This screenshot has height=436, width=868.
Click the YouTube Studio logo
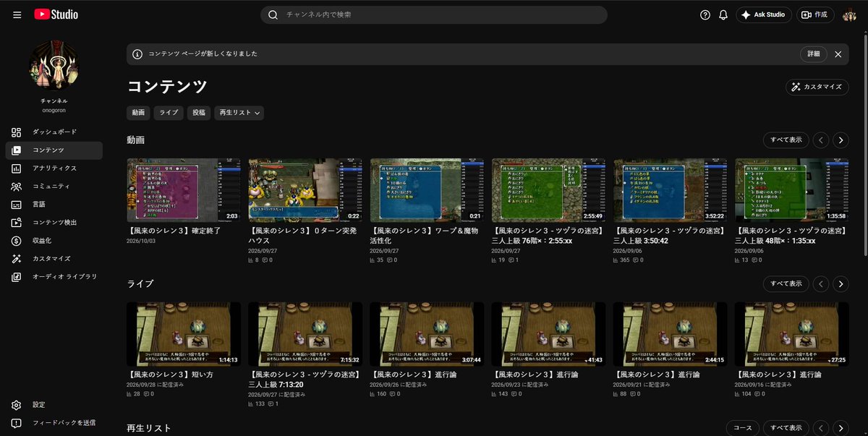(56, 14)
